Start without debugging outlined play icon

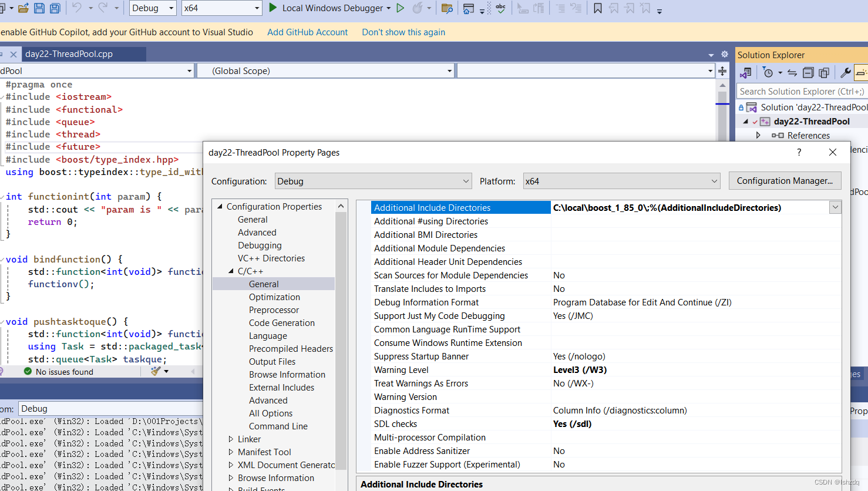click(x=401, y=8)
